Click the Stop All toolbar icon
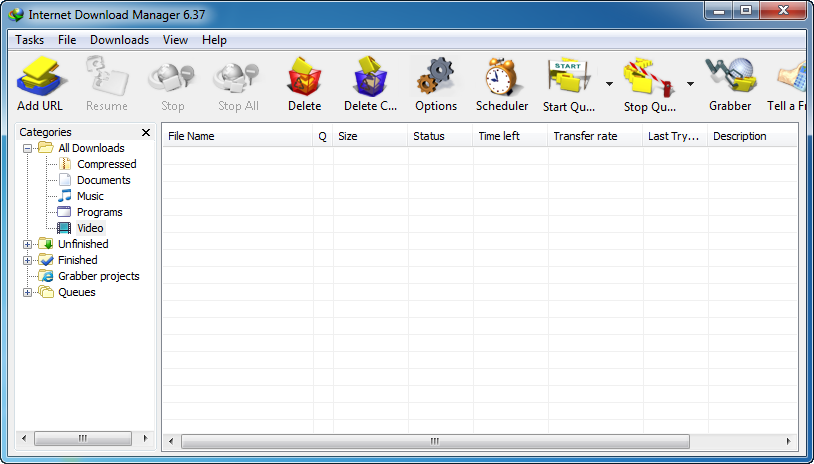The image size is (814, 464). tap(238, 79)
